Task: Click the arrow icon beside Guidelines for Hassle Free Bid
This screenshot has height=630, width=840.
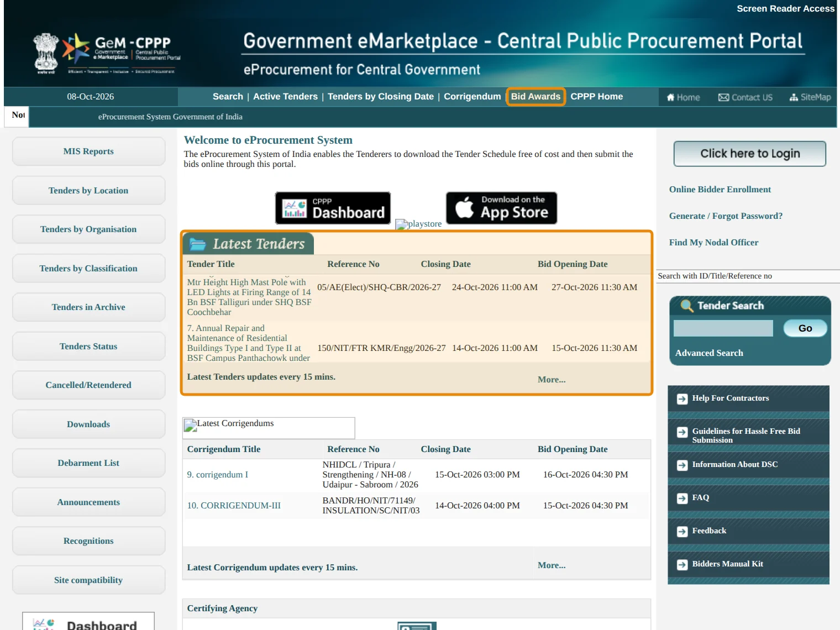Action: 683,432
